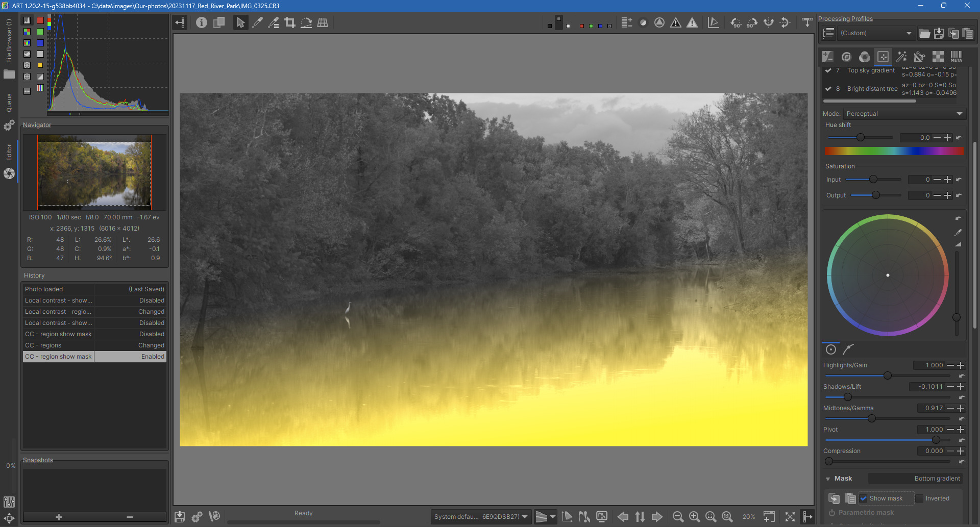Image resolution: width=980 pixels, height=527 pixels.
Task: Collapse the Mask section expander
Action: [828, 479]
